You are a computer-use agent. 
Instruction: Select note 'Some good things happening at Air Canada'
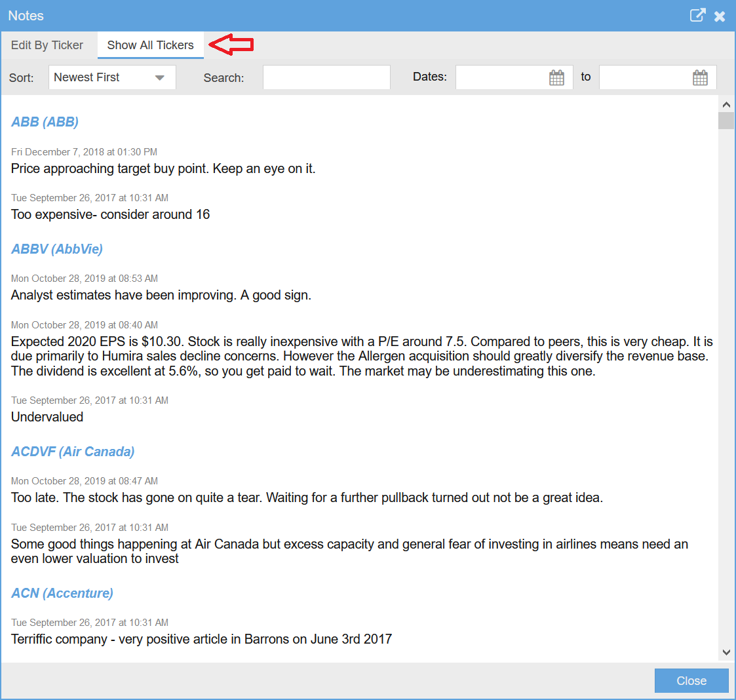coord(349,551)
